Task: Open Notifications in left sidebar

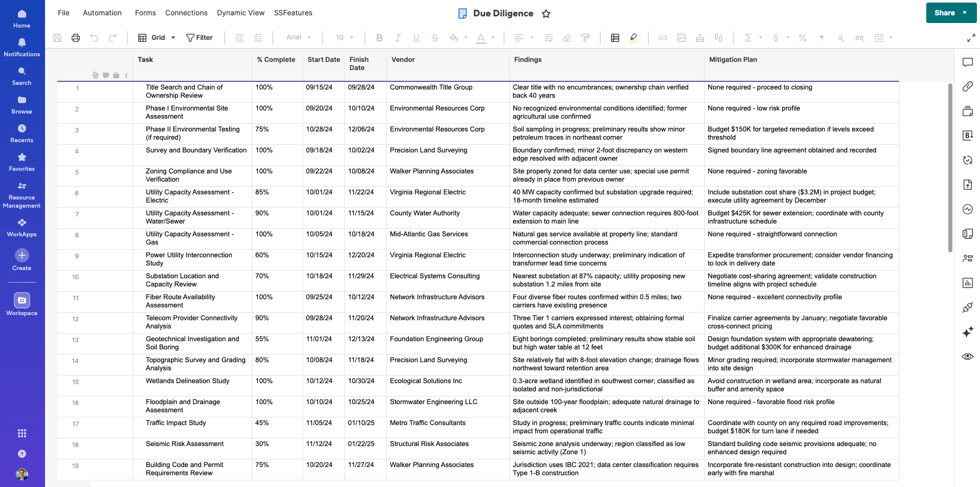Action: [x=21, y=47]
